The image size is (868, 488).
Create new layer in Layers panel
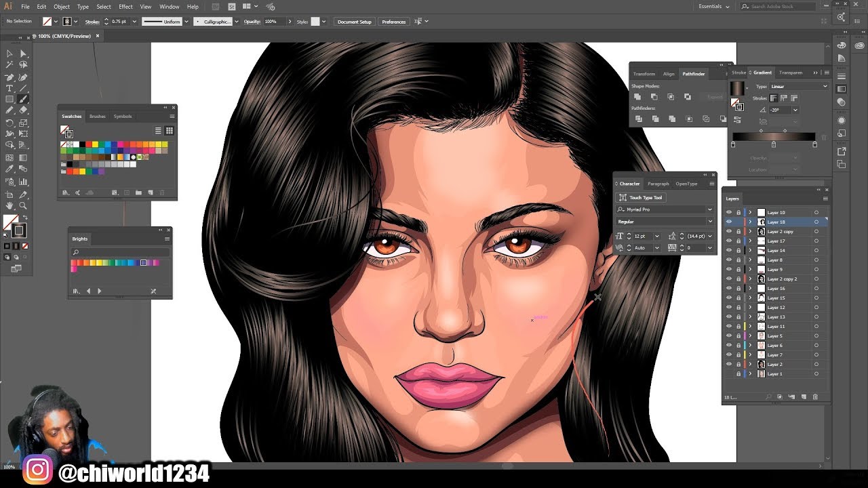point(804,396)
